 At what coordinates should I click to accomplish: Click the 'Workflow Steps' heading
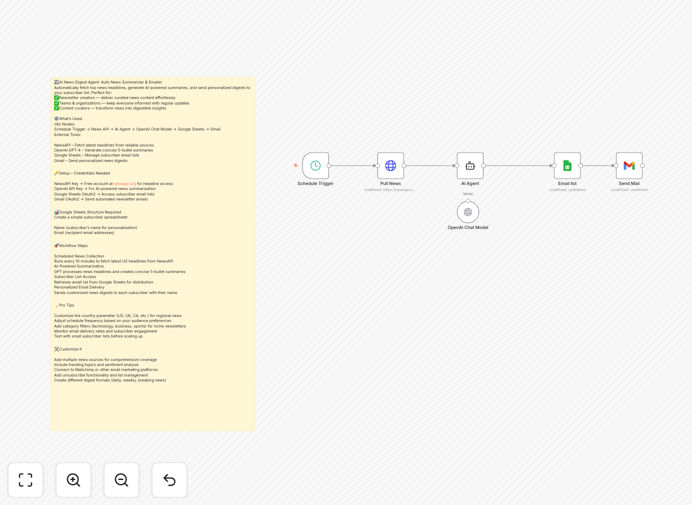71,245
